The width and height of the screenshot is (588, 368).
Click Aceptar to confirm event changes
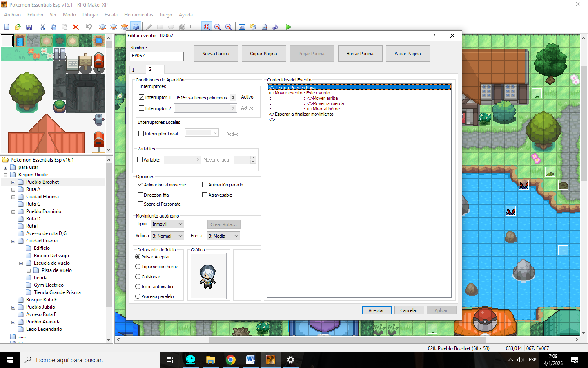pyautogui.click(x=376, y=310)
